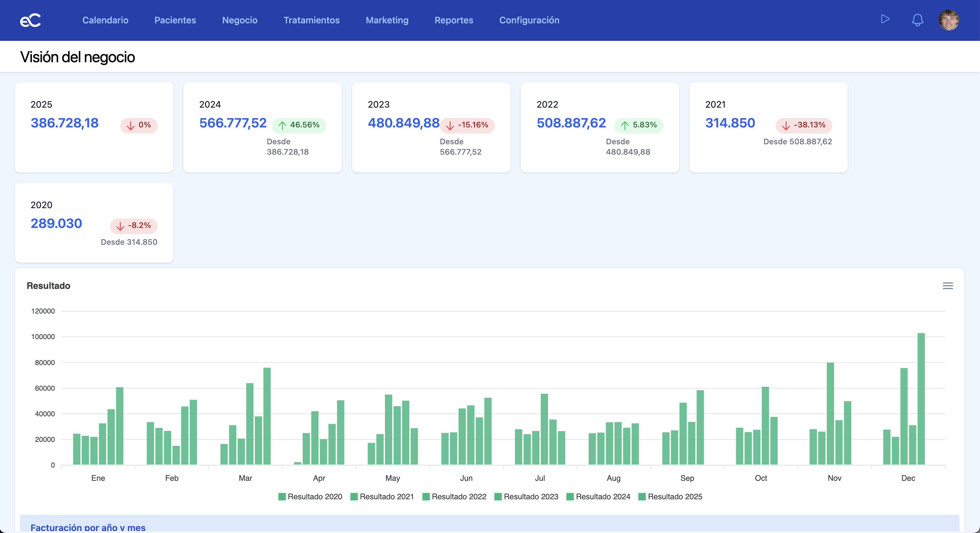
Task: Go to the Calendario tab
Action: point(105,20)
